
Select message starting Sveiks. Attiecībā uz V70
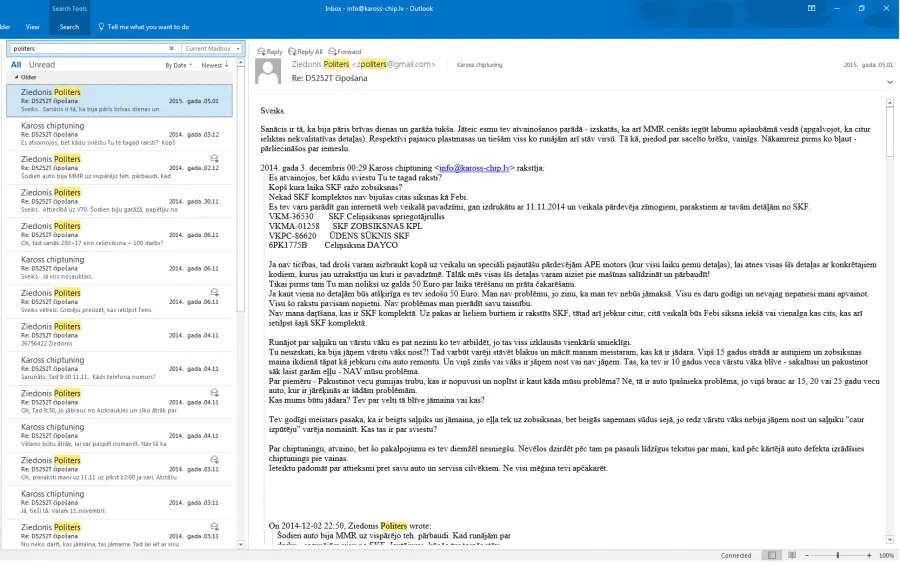119,201
